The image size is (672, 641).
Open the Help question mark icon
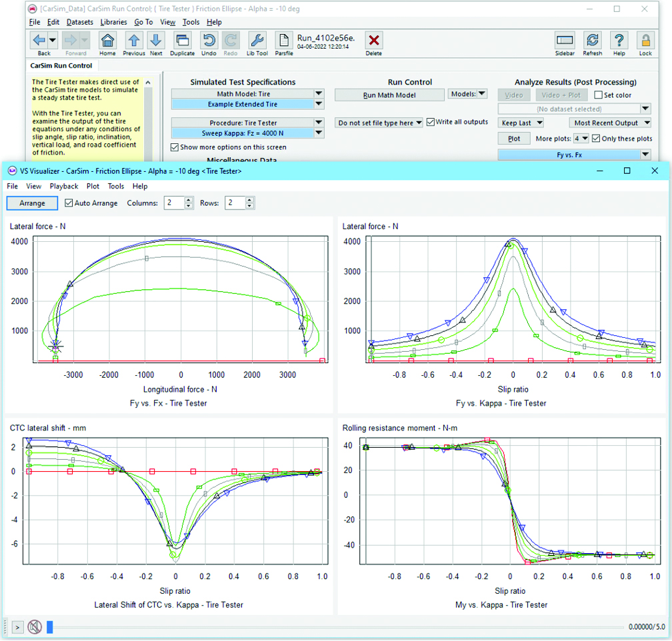[619, 41]
